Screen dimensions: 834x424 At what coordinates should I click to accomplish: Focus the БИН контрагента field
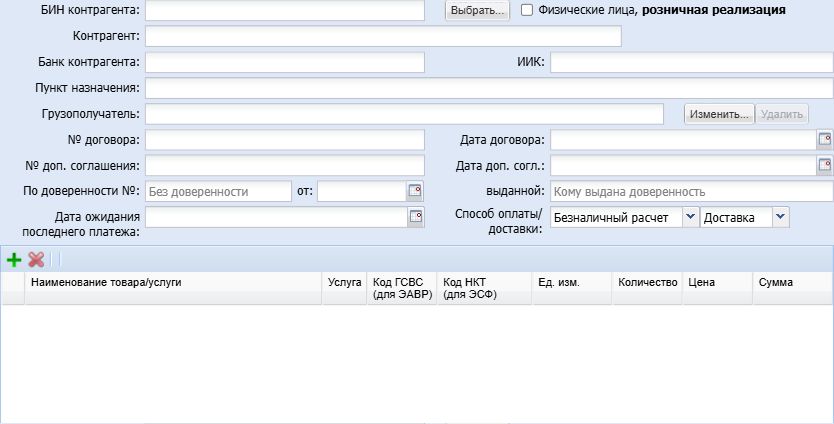click(285, 11)
